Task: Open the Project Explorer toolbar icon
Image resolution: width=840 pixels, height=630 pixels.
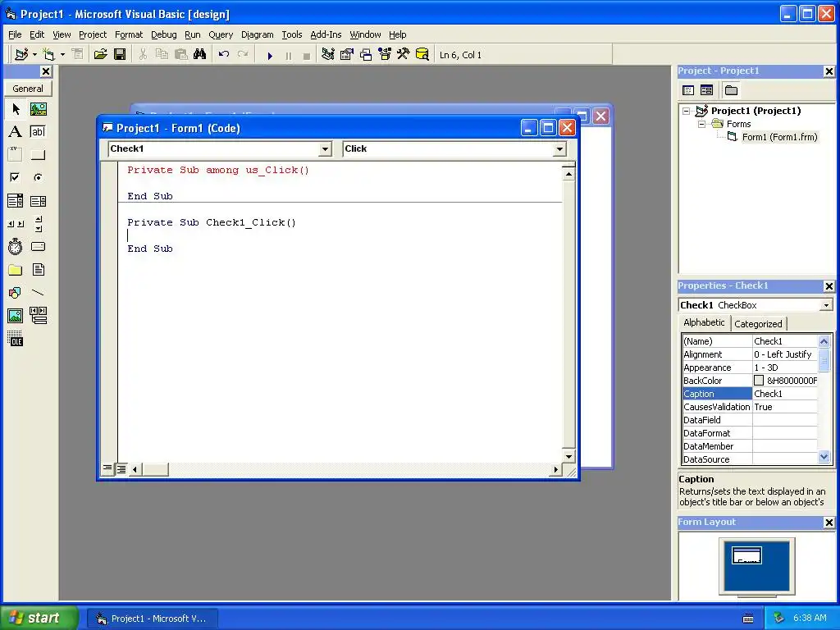Action: (x=328, y=55)
